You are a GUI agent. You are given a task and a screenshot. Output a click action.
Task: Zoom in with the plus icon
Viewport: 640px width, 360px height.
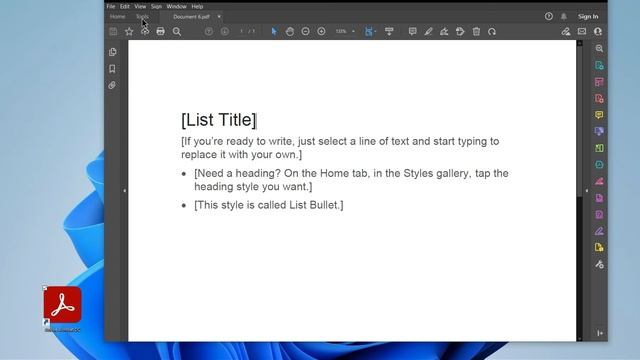(x=321, y=31)
